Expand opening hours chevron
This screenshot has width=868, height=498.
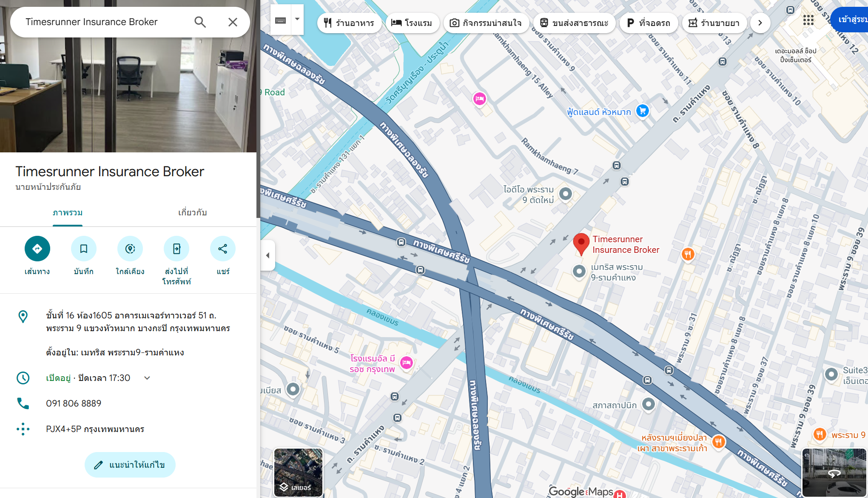pyautogui.click(x=147, y=378)
